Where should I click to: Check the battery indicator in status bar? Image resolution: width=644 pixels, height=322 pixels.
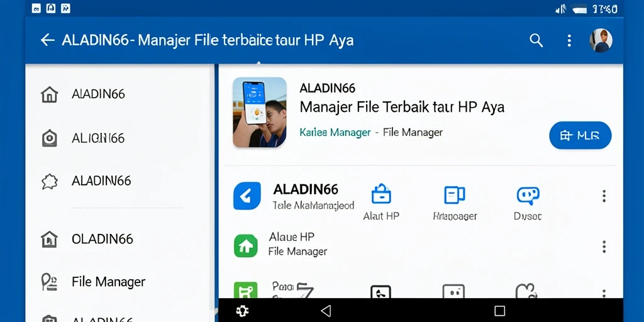tap(579, 9)
